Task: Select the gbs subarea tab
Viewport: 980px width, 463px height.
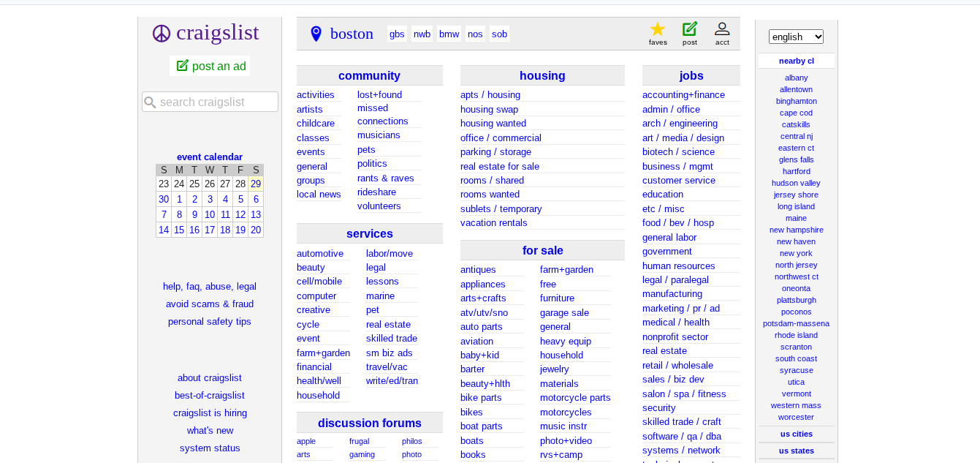Action: (x=397, y=34)
